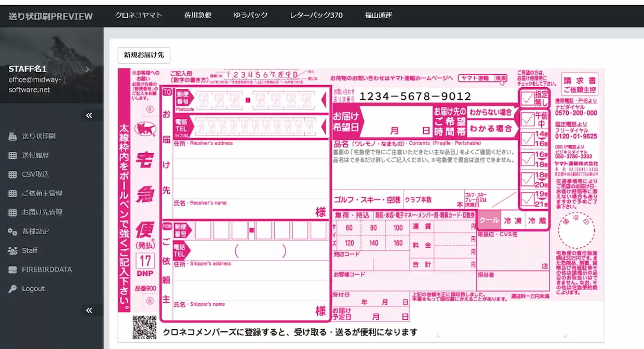Click the key icon beside Logout
The height and width of the screenshot is (349, 644).
click(x=13, y=289)
